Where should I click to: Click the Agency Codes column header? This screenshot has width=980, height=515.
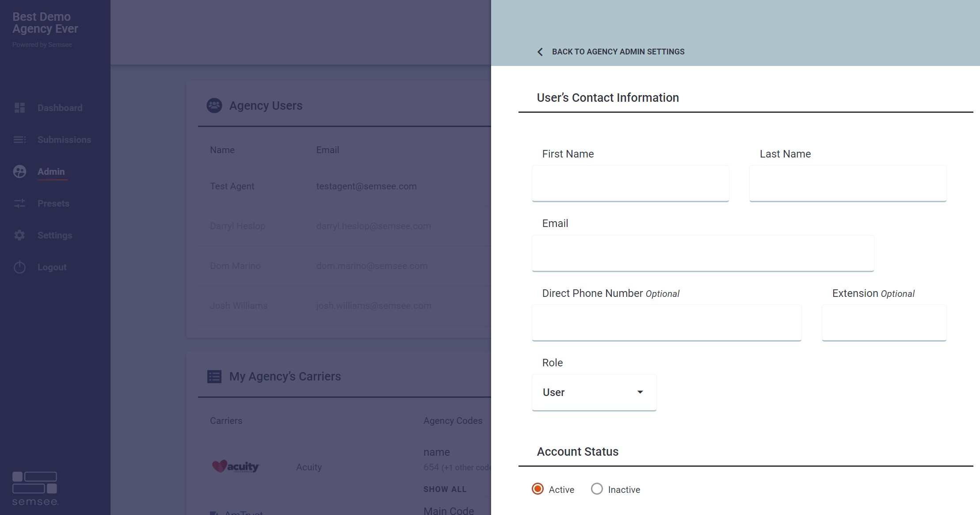point(453,421)
